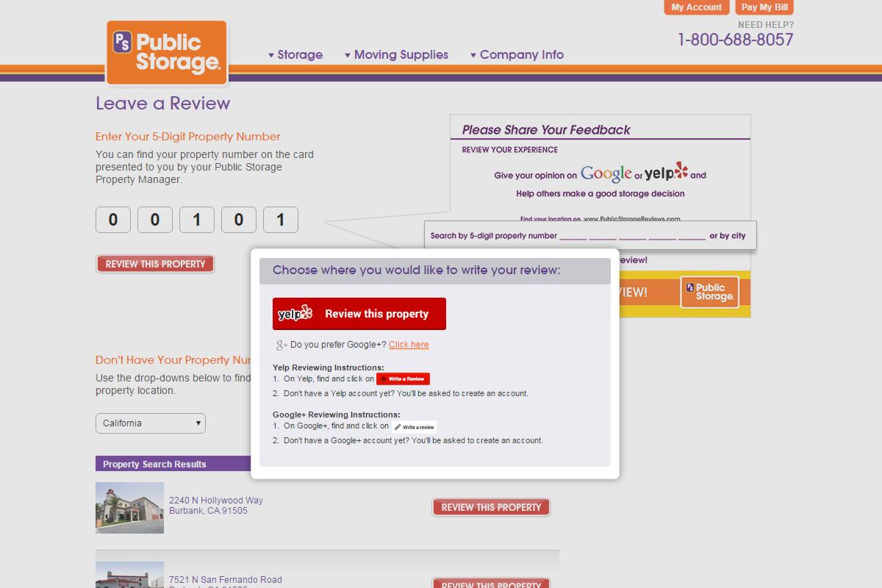Select the Moving Supplies nav item

click(401, 54)
